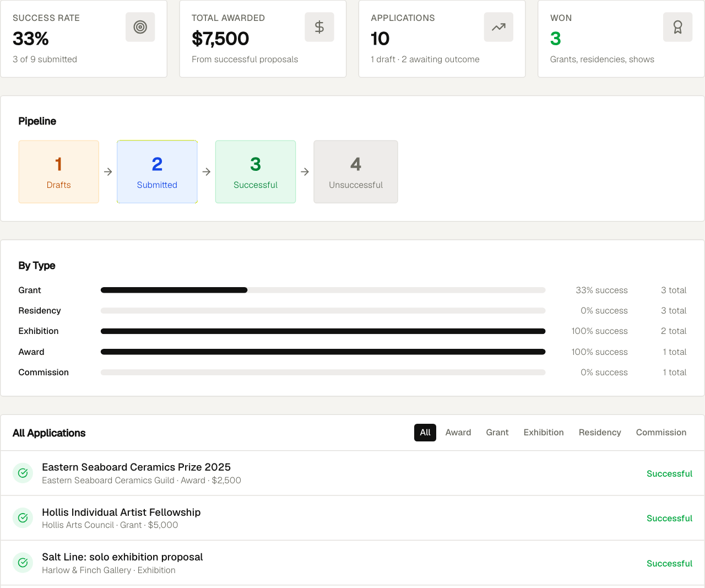Click the "Grants, residencies, shows" text
This screenshot has width=705, height=588.
pos(602,60)
